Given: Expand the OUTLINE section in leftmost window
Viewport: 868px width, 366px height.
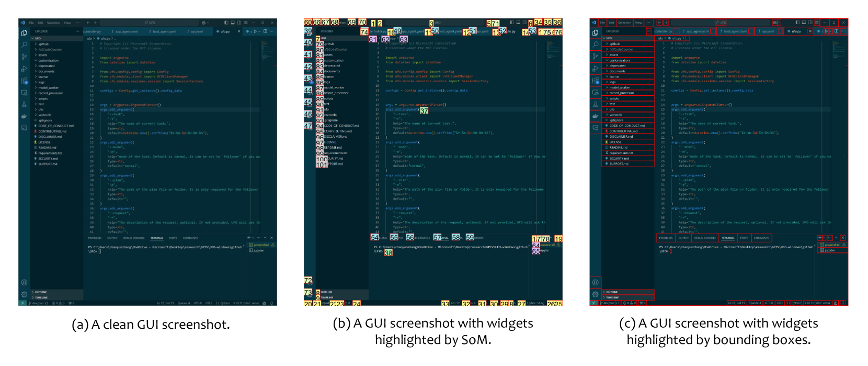Looking at the screenshot, I should click(x=41, y=292).
